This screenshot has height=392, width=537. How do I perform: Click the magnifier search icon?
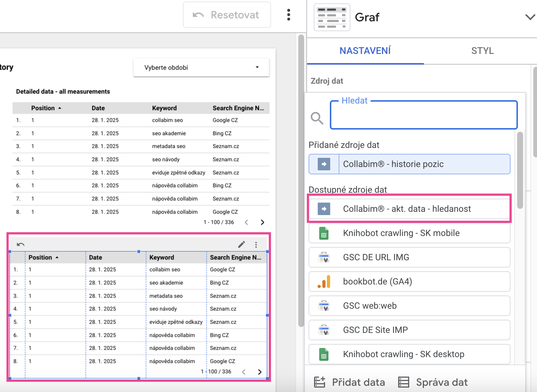point(317,118)
